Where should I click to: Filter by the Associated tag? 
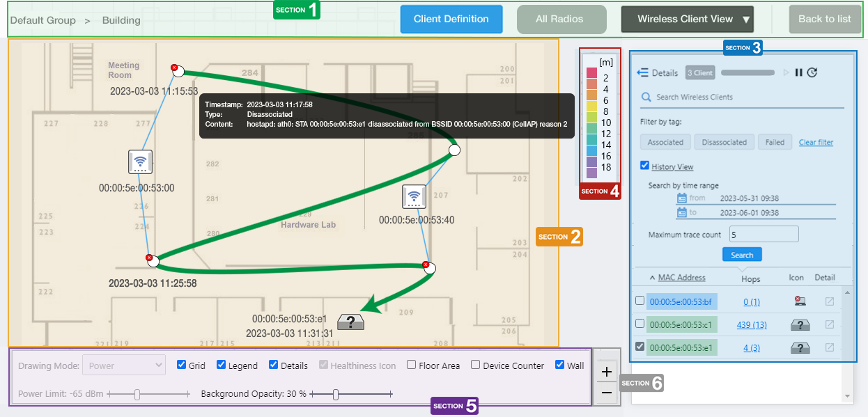pyautogui.click(x=665, y=142)
